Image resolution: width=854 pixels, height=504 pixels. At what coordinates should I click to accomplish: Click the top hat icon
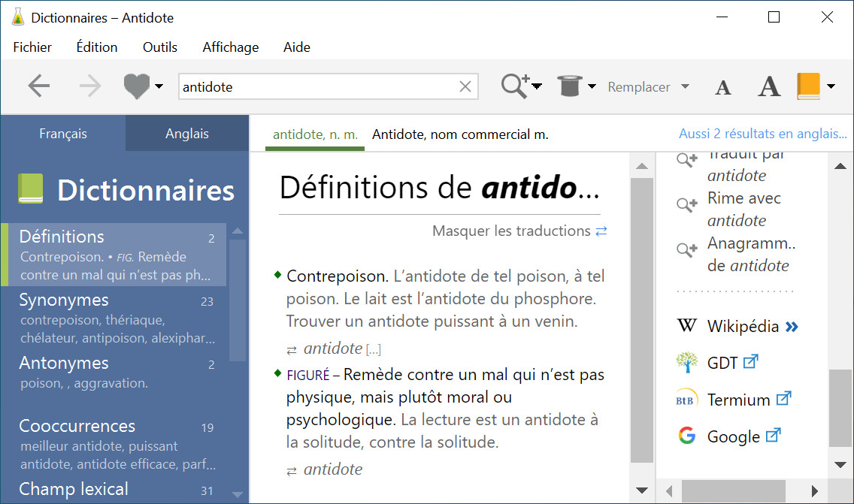tap(570, 86)
